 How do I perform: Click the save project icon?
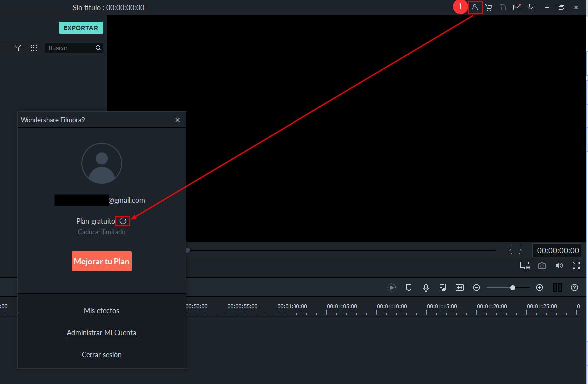point(503,7)
